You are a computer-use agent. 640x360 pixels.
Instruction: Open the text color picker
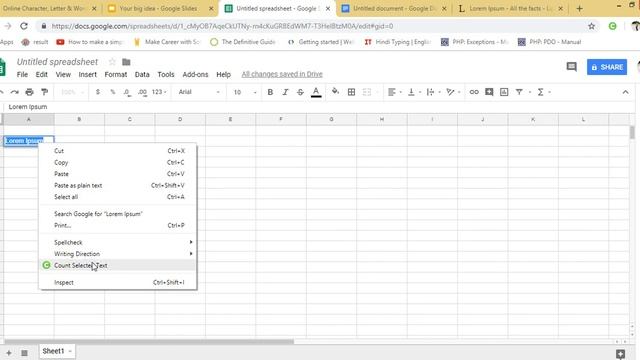(x=316, y=92)
